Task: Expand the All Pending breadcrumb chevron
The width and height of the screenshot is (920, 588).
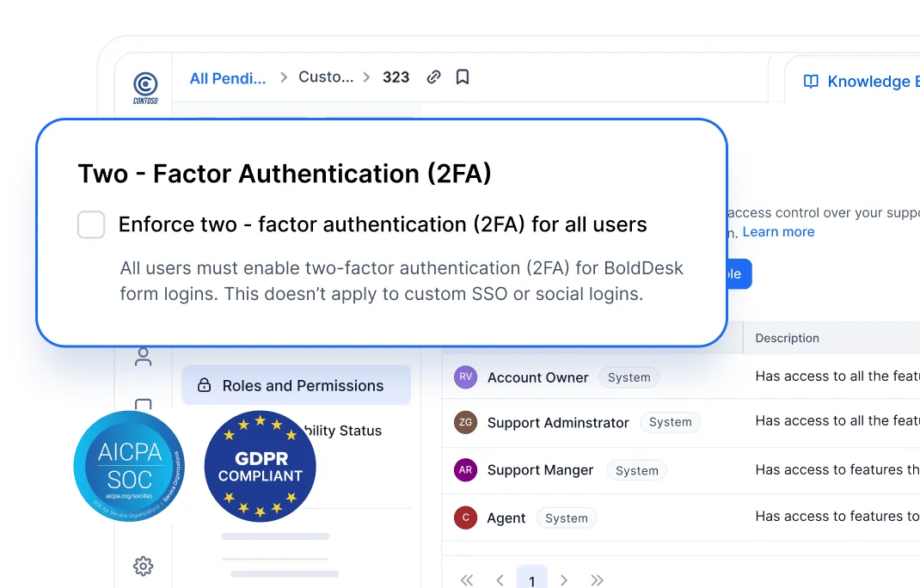Action: (282, 77)
